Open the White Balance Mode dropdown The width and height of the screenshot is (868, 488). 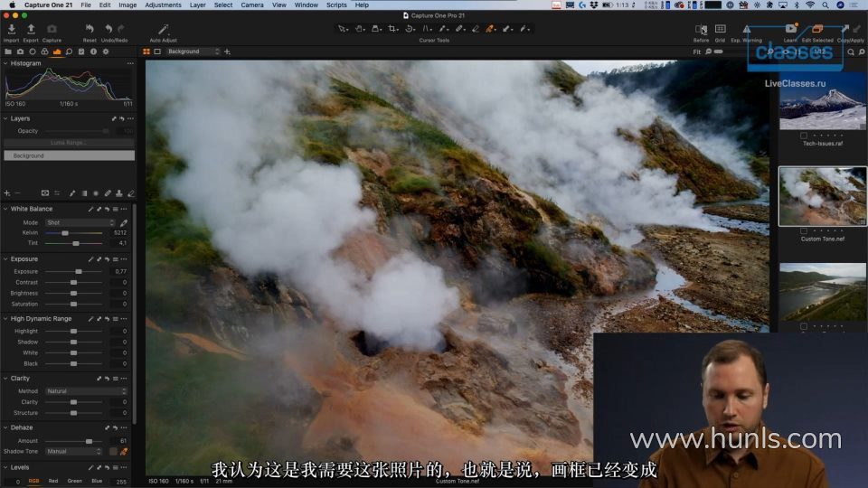tap(80, 222)
